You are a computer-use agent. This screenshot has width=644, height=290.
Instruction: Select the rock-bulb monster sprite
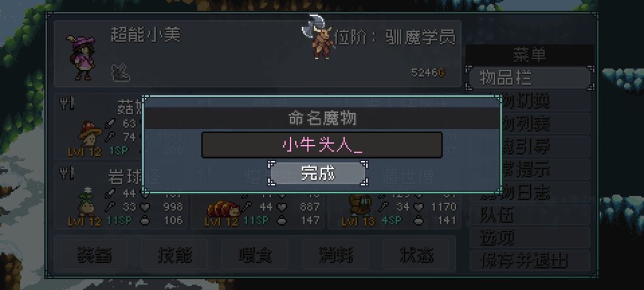click(x=86, y=202)
